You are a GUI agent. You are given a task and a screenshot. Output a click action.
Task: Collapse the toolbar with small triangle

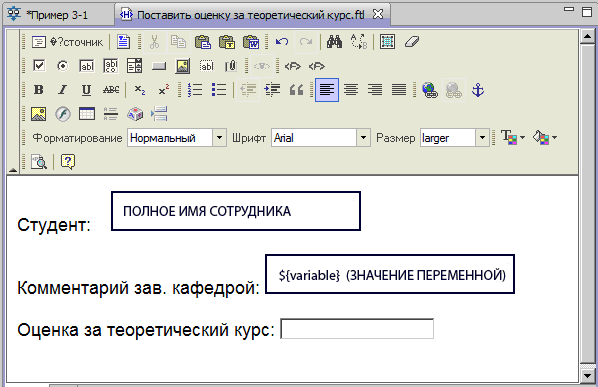(13, 170)
